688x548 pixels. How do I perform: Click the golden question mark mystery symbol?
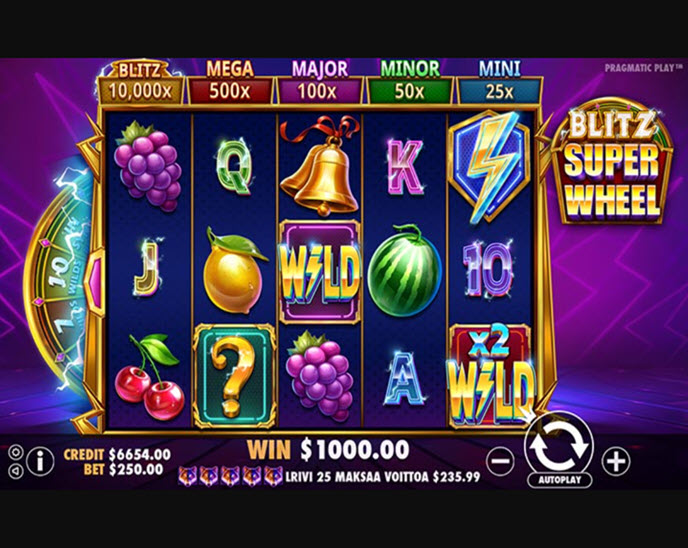[x=234, y=376]
